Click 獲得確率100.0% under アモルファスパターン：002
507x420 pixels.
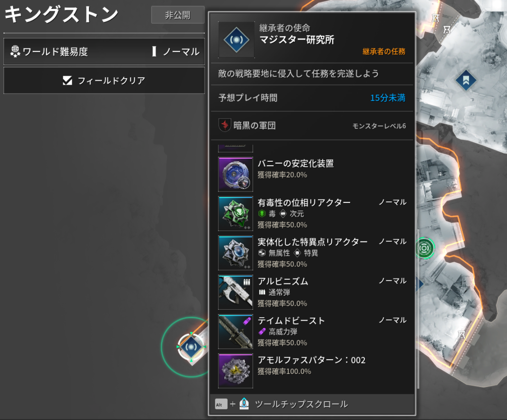click(284, 372)
